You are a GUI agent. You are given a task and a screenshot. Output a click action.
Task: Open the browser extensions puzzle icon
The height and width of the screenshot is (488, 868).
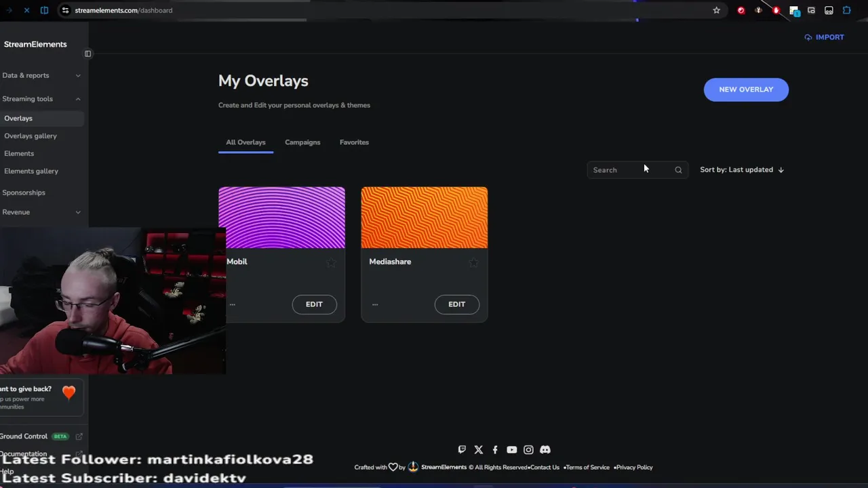(847, 10)
